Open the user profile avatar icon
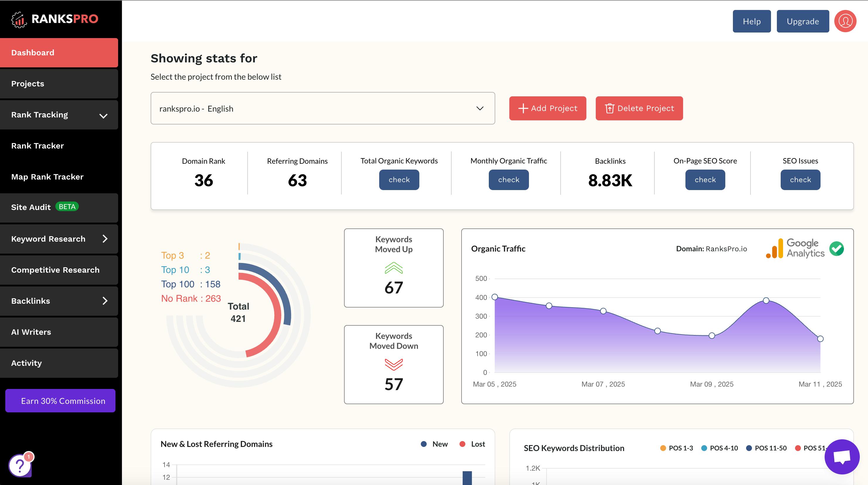Screen dimensions: 868x485 click(845, 21)
